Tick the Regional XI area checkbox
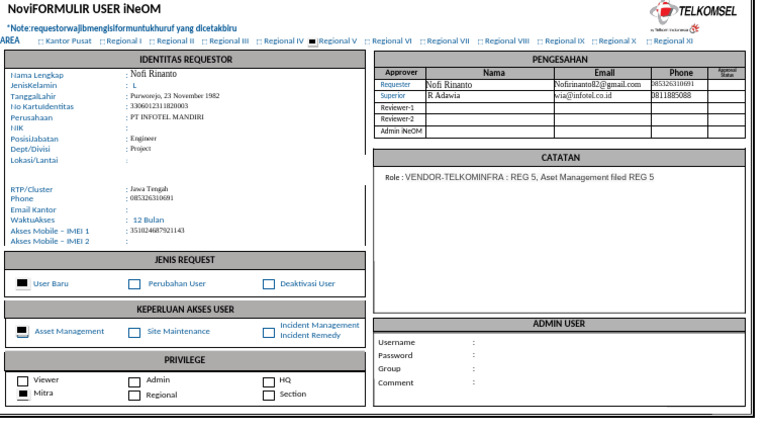768x433 pixels. pos(649,42)
